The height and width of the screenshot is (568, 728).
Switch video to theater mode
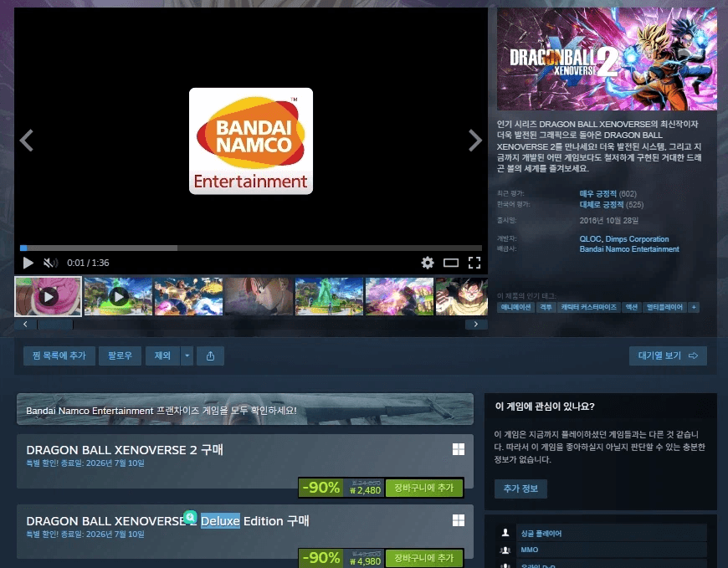coord(451,264)
